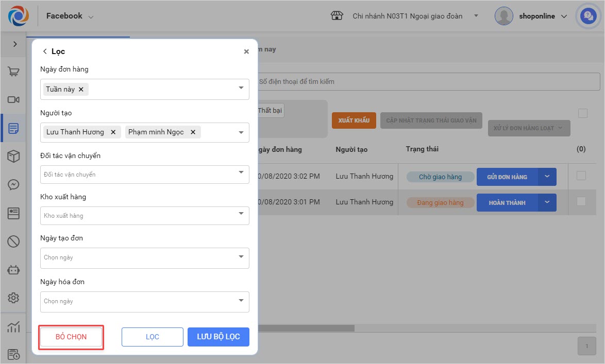Open the branch selector Chi nhánh N03T1
Viewport: 605px width, 364px height.
pos(407,16)
